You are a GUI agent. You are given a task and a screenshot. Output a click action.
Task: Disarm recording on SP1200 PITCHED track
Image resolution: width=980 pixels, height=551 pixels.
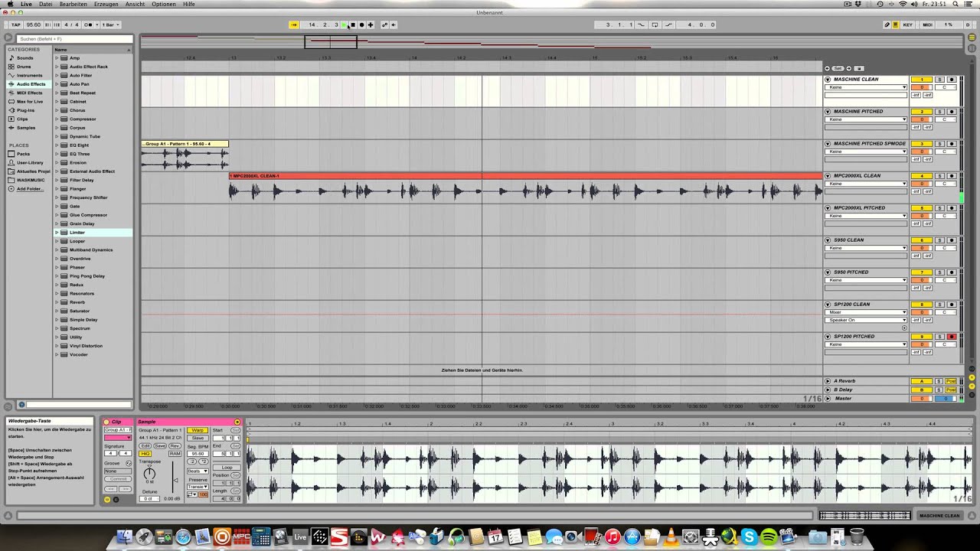952,337
